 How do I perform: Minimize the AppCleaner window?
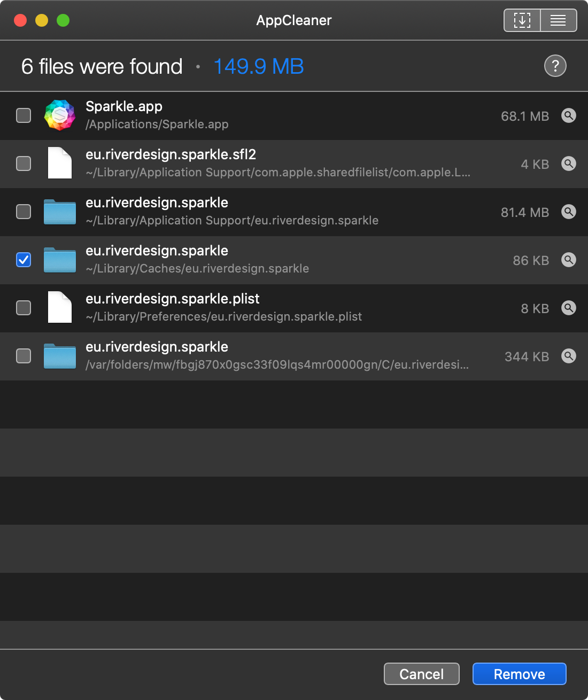(x=42, y=20)
